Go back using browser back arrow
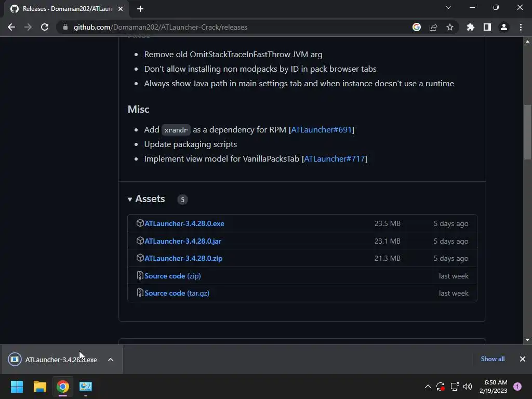This screenshot has height=399, width=532. pos(11,27)
